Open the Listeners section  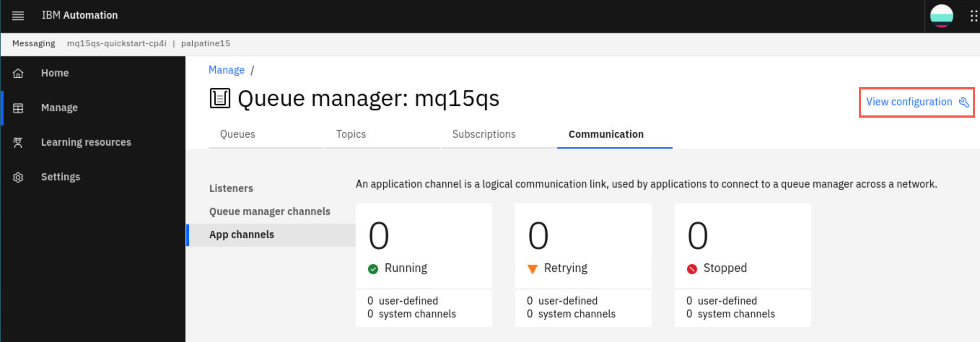(231, 188)
